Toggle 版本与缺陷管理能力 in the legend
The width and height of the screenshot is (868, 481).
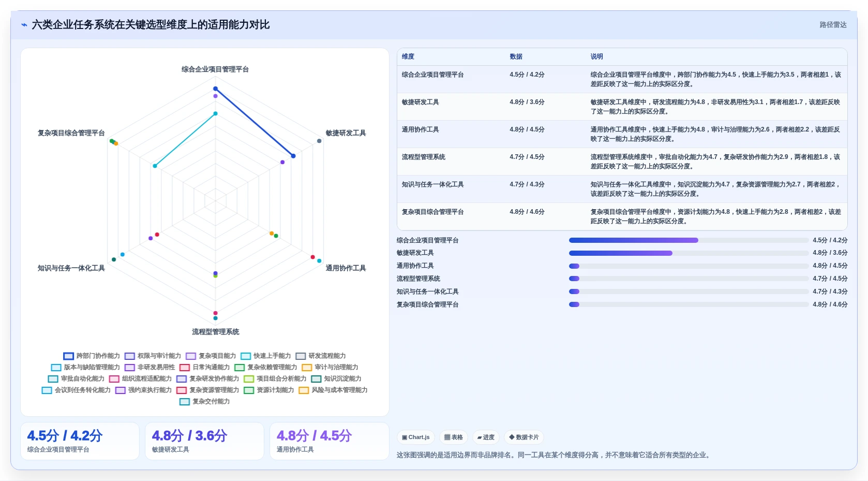[85, 368]
